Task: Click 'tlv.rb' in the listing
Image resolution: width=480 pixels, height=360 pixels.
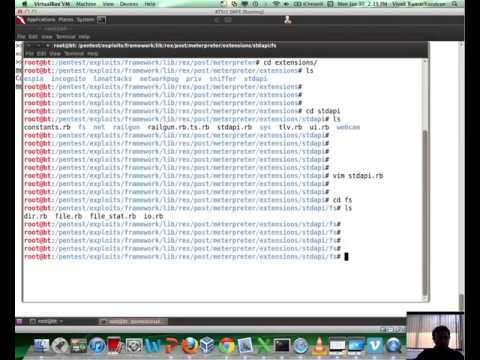Action: 290,127
